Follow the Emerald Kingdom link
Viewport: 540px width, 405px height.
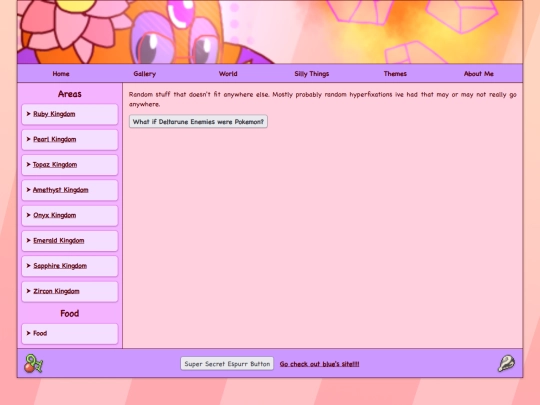59,240
